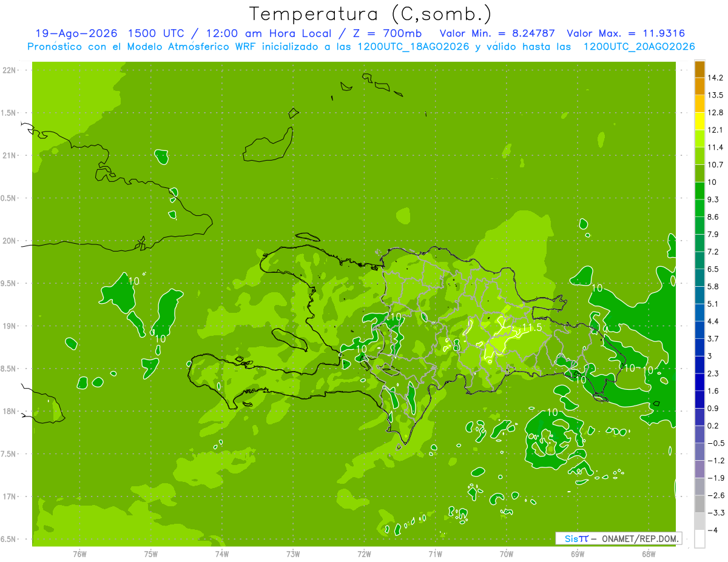This screenshot has height=562, width=728.
Task: Click the '72W' longitude label
Action: tap(364, 554)
